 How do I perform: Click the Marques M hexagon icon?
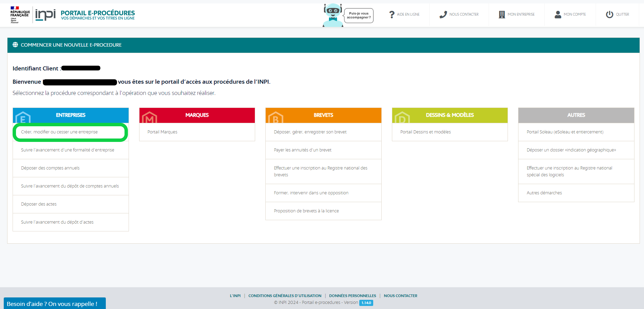pyautogui.click(x=149, y=117)
